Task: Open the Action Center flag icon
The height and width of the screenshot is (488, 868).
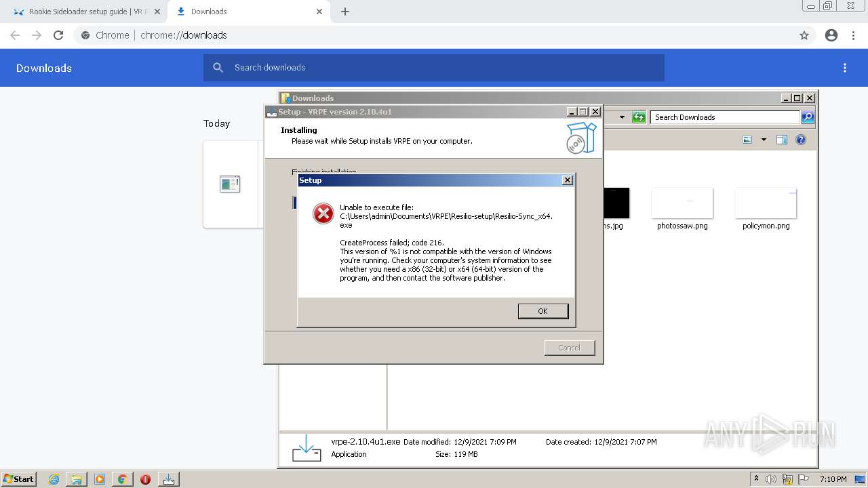Action: click(x=804, y=479)
